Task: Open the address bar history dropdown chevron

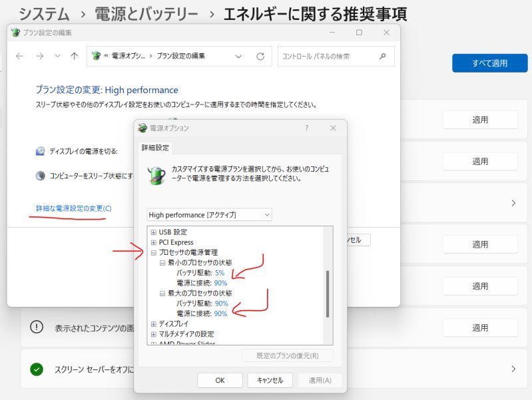Action: (238, 57)
